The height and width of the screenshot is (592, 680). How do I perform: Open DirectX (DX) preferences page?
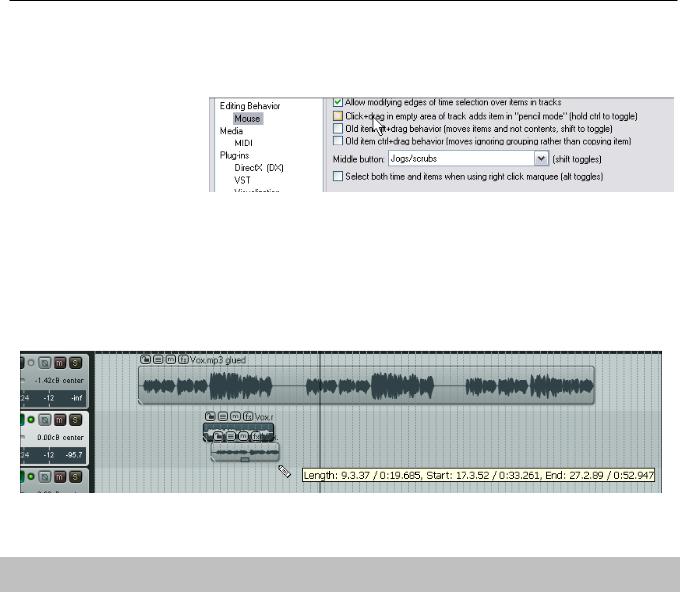[x=259, y=168]
